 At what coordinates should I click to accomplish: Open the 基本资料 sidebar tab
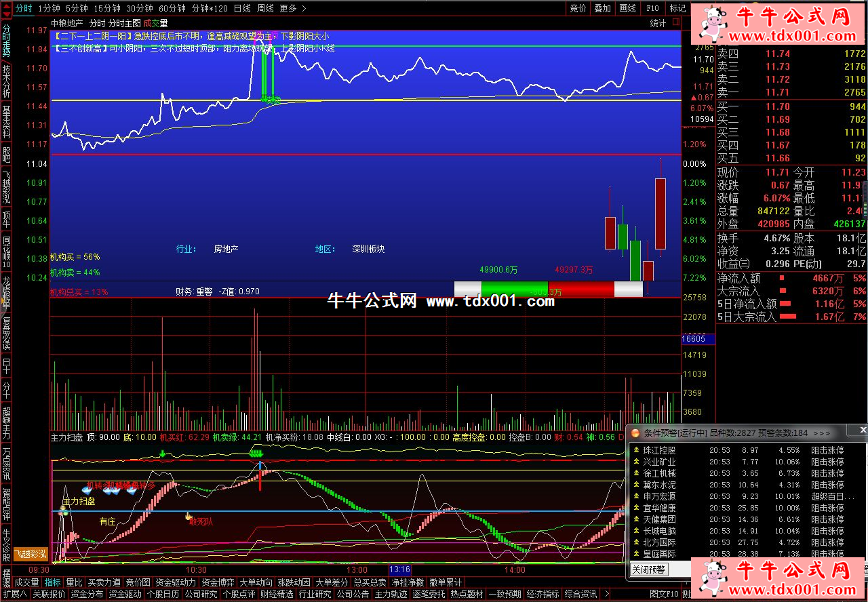[x=6, y=122]
